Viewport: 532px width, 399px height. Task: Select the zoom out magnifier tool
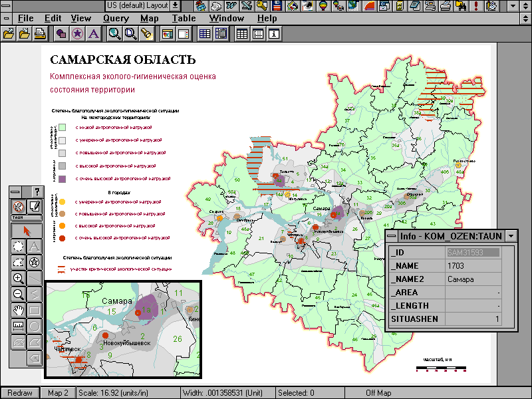pos(19,295)
